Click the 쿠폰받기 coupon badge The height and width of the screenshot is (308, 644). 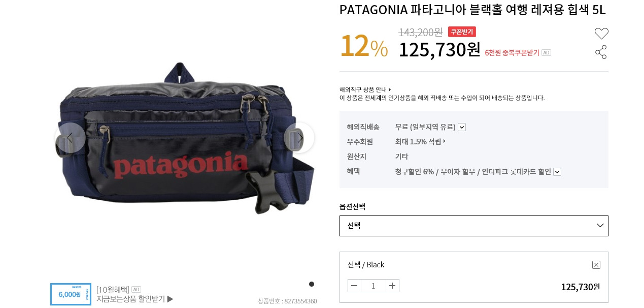(462, 32)
